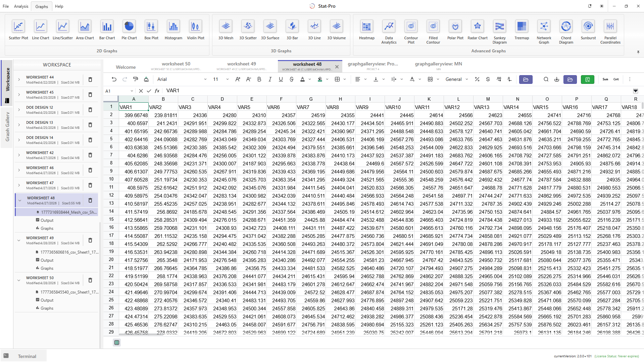
Task: Toggle dark mode theme icon in title bar
Action: (601, 6)
